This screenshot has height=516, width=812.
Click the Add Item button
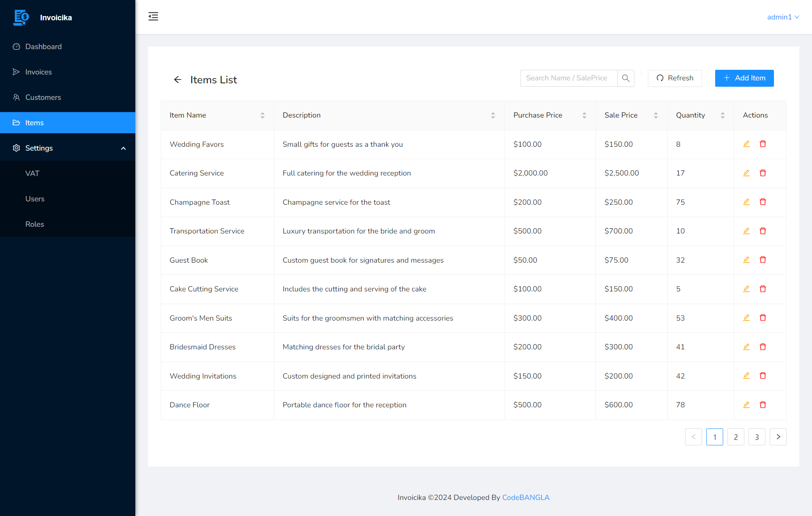[x=744, y=78]
